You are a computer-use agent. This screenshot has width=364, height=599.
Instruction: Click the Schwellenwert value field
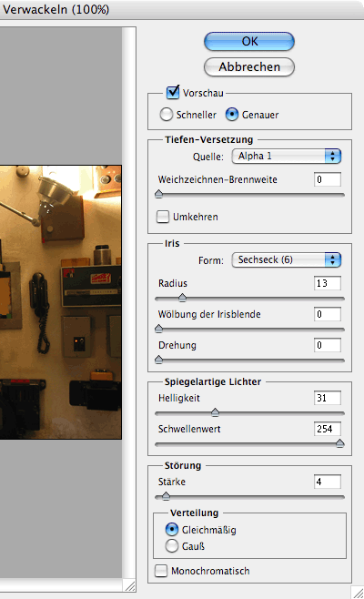[328, 429]
